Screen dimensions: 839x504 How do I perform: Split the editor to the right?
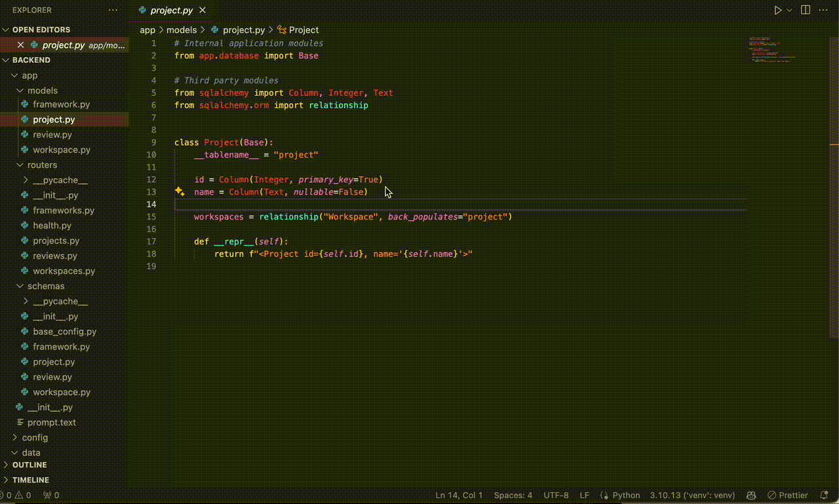tap(806, 10)
